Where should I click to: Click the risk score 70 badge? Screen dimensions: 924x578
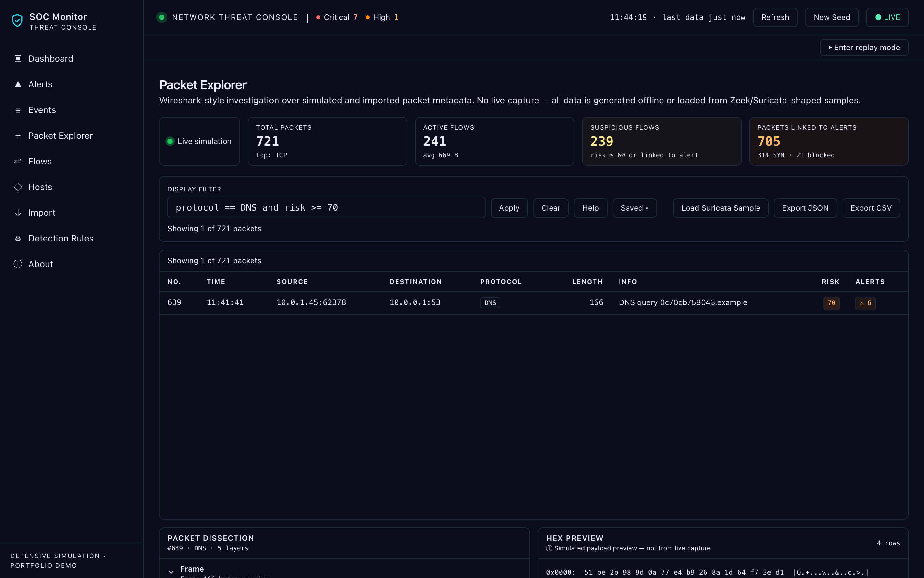coord(831,303)
